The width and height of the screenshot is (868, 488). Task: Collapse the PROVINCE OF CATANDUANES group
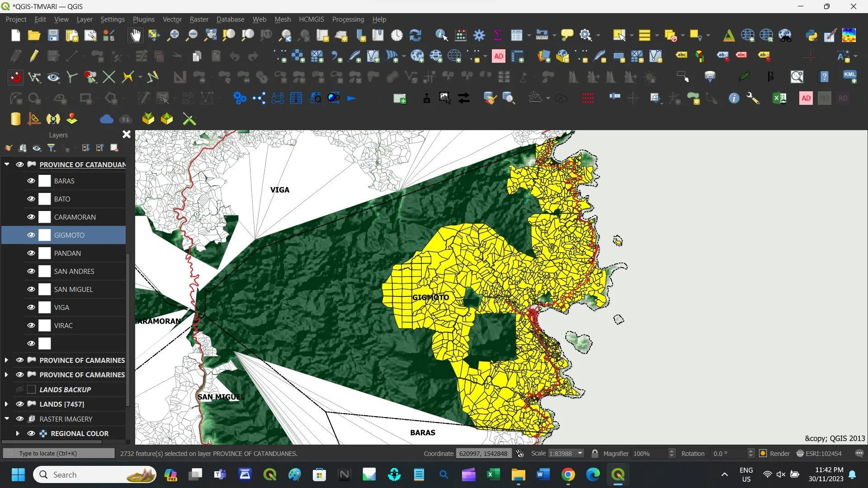point(7,164)
